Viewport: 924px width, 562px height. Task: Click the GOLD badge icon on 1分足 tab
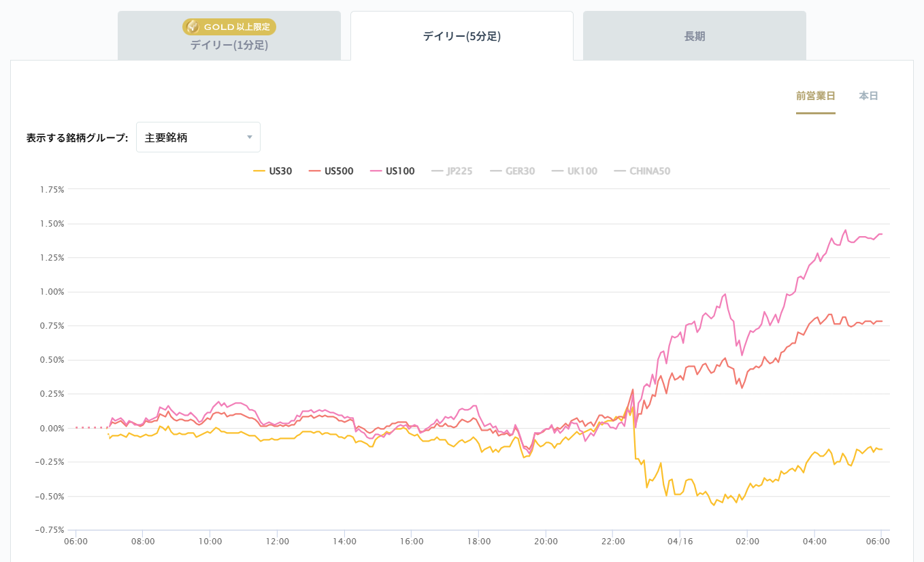tap(193, 27)
